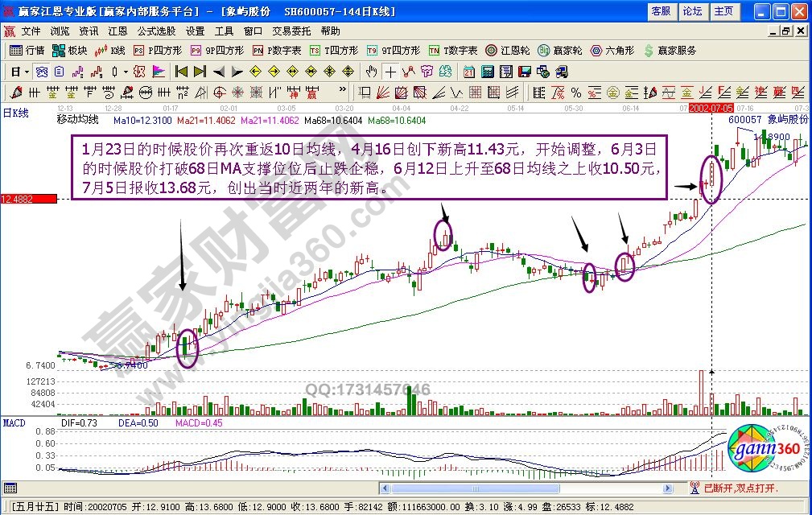Toggle the percent sign scale tool

[x=576, y=91]
